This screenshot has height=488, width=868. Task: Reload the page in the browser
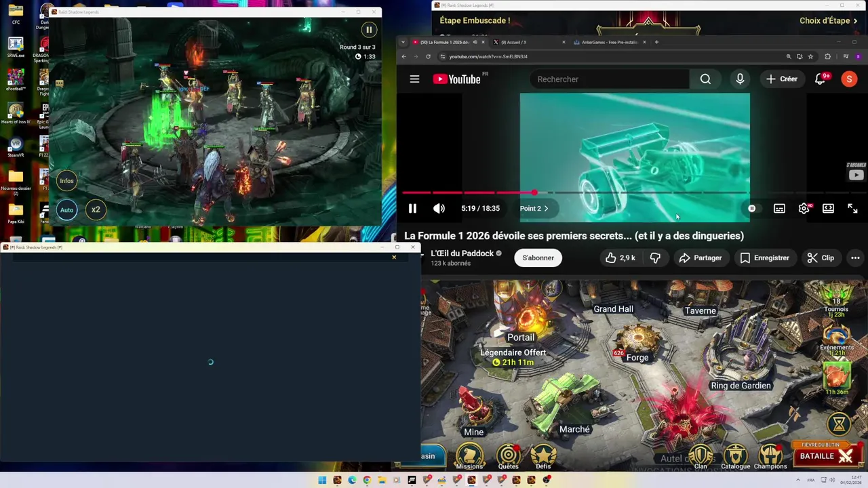coord(428,57)
